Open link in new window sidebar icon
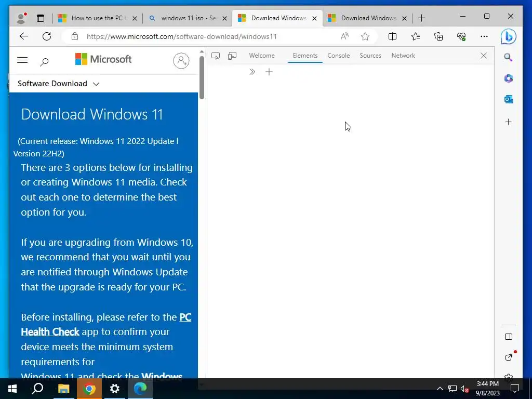 tap(508, 357)
